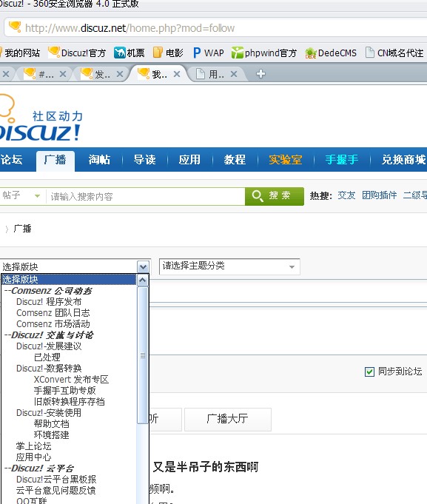Open the 帖子 search type dropdown
This screenshot has height=504, width=427.
(21, 196)
